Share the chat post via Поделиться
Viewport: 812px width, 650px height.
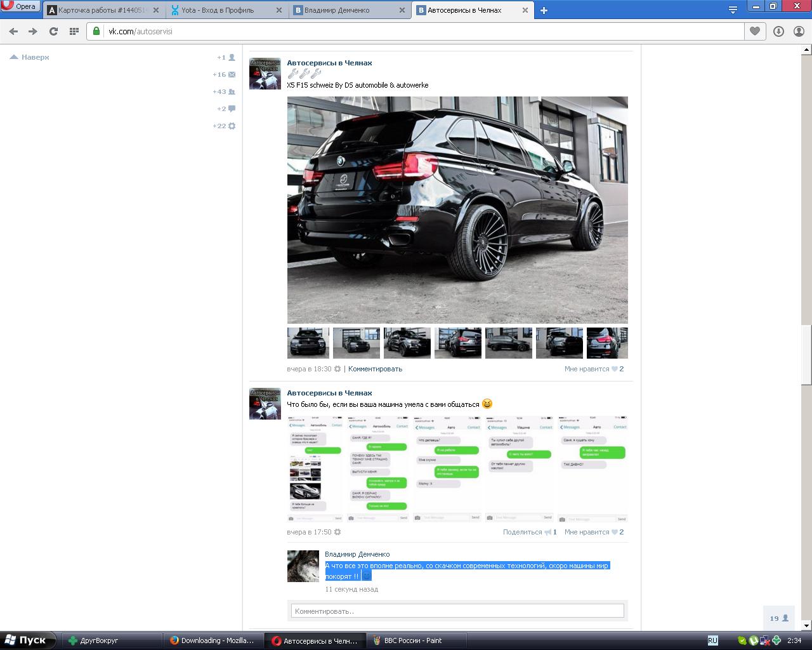tap(530, 532)
